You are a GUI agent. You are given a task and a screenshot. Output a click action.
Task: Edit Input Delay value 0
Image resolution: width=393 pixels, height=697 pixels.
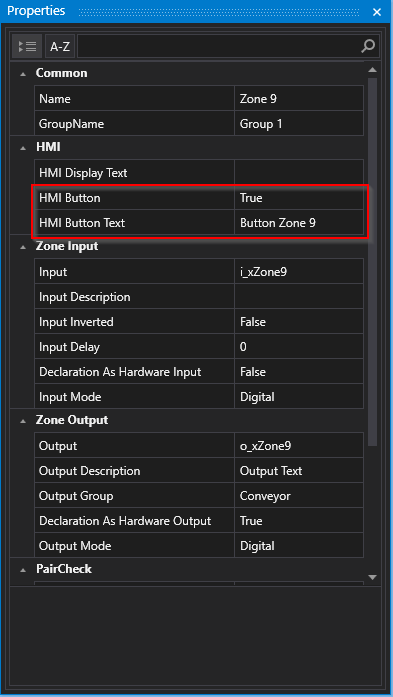click(x=299, y=346)
